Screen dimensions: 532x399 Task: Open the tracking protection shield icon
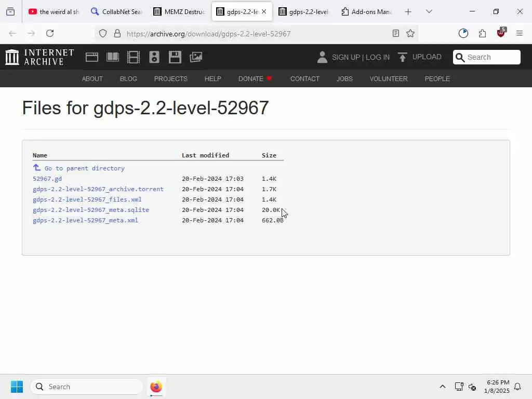click(x=103, y=33)
